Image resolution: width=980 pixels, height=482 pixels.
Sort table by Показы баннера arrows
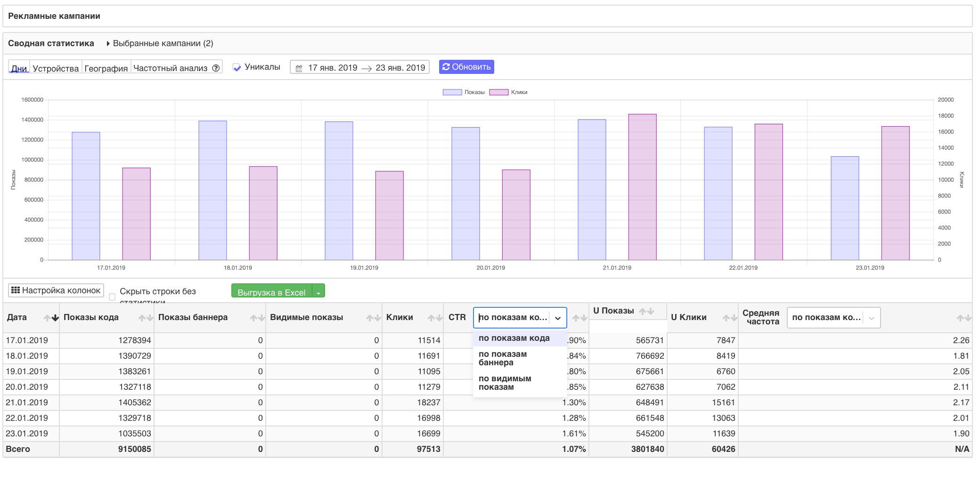(257, 318)
